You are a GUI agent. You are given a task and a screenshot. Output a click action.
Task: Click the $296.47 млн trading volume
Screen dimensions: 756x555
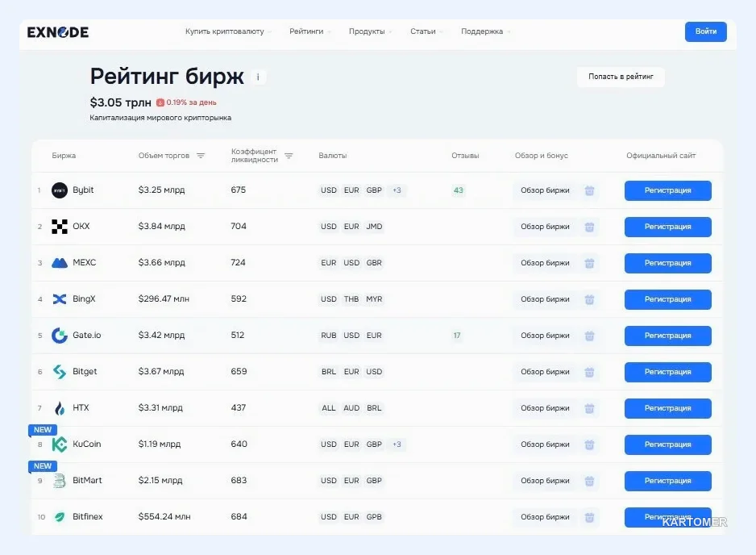(x=164, y=298)
